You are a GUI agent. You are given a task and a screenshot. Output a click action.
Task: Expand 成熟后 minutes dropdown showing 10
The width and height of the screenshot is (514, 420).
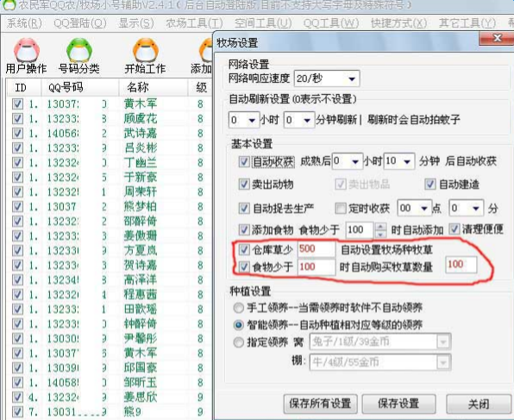407,161
